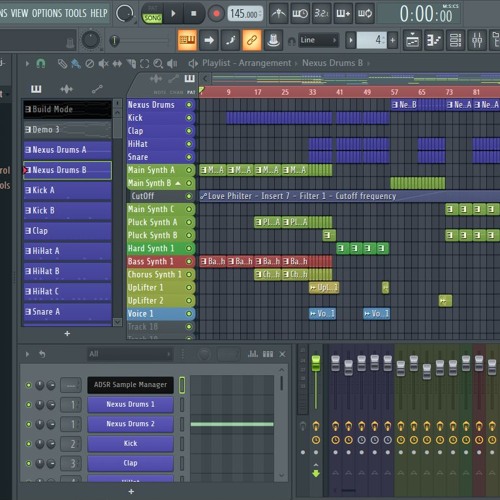The width and height of the screenshot is (500, 500).
Task: Click the arrow step-edit toolbar icon
Action: click(209, 40)
